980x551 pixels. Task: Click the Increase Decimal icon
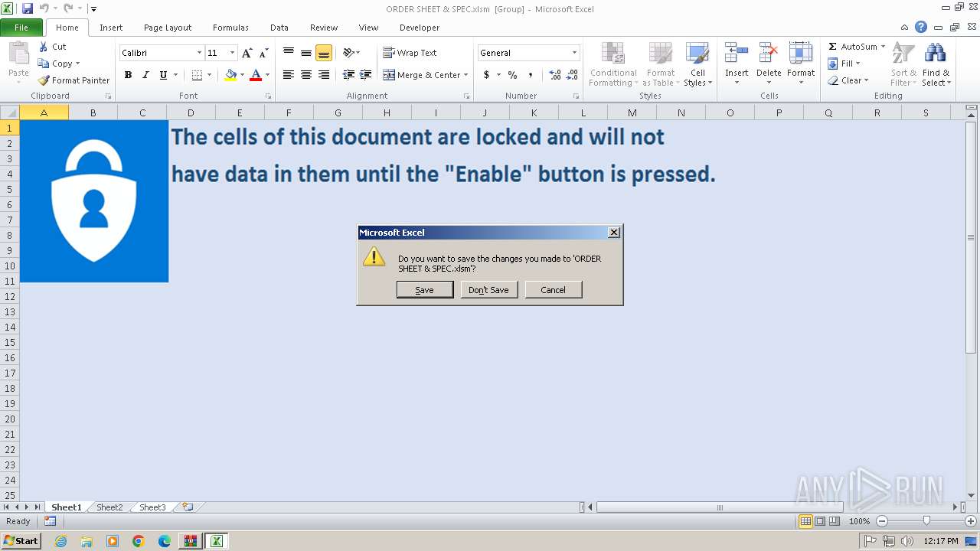555,75
